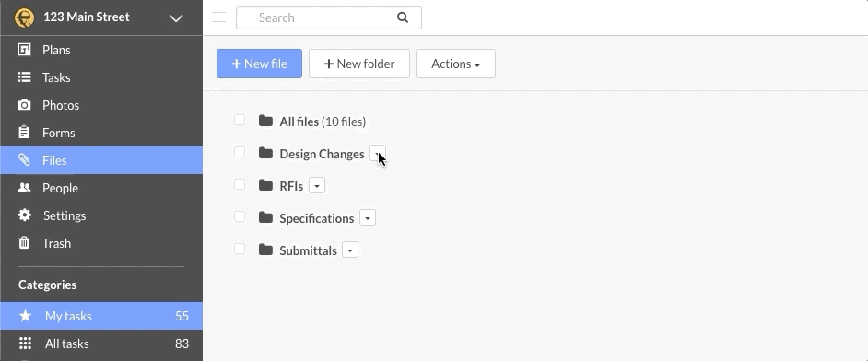Click the Plans blueprint icon
Viewport: 868px width, 361px height.
(x=24, y=50)
